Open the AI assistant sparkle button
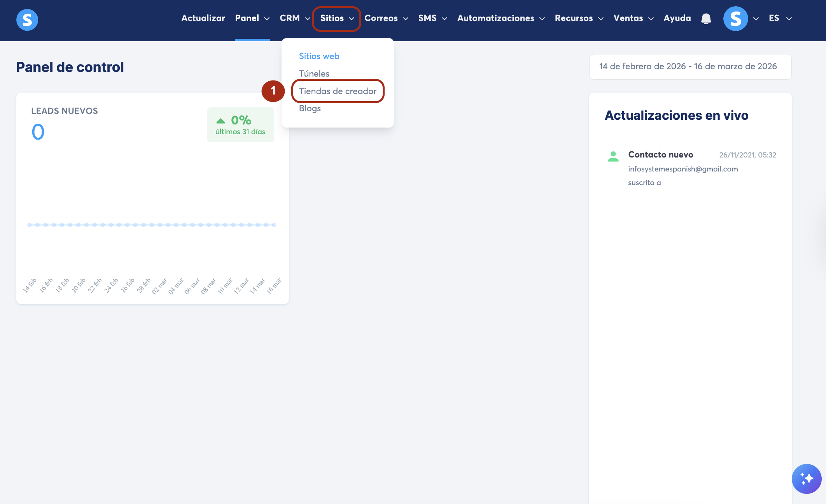Viewport: 826px width, 504px height. 806,478
